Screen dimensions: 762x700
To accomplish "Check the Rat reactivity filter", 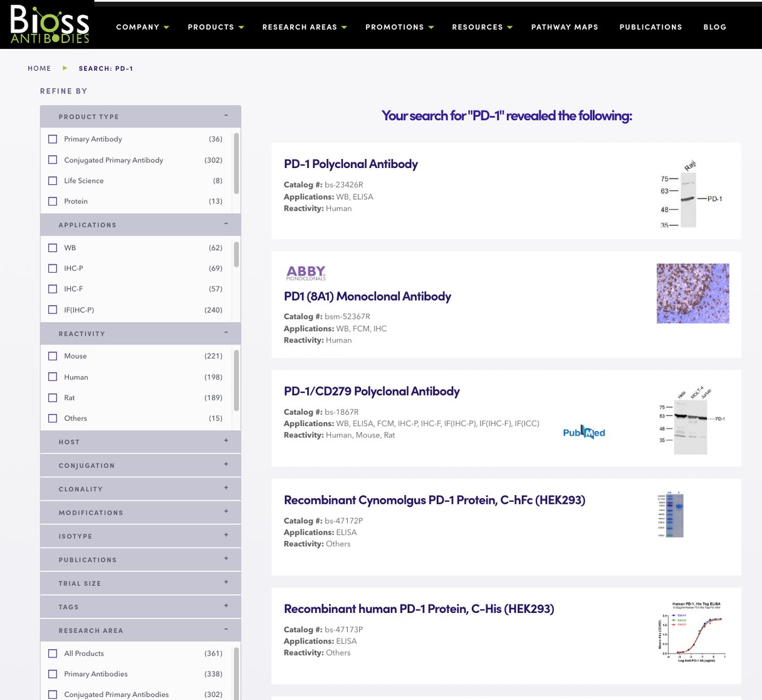I will coord(53,398).
